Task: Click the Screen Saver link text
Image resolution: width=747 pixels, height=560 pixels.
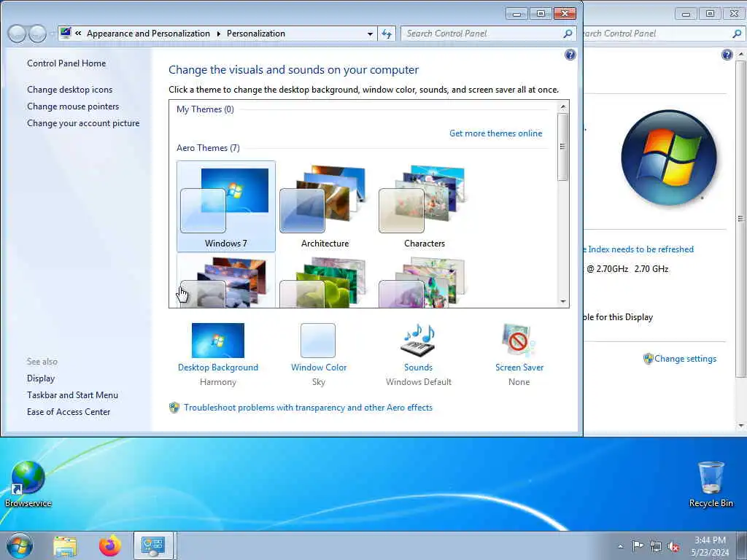Action: click(x=519, y=367)
